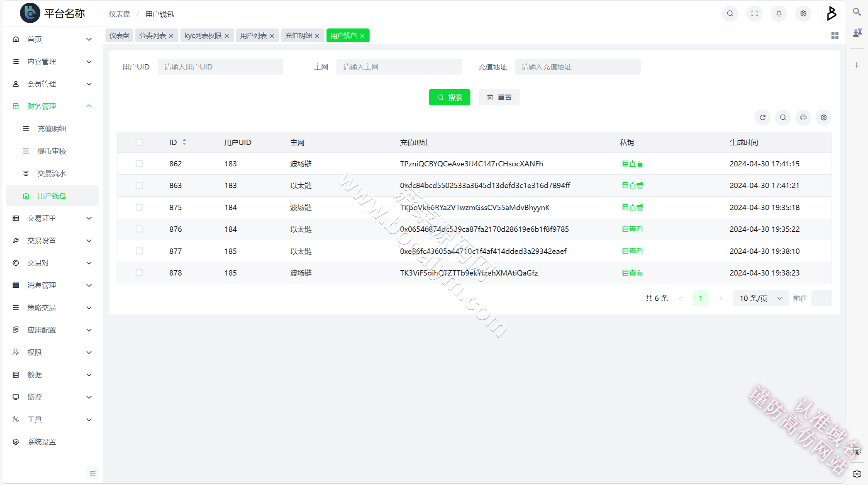
Task: Go to previous page arrow
Action: 680,299
